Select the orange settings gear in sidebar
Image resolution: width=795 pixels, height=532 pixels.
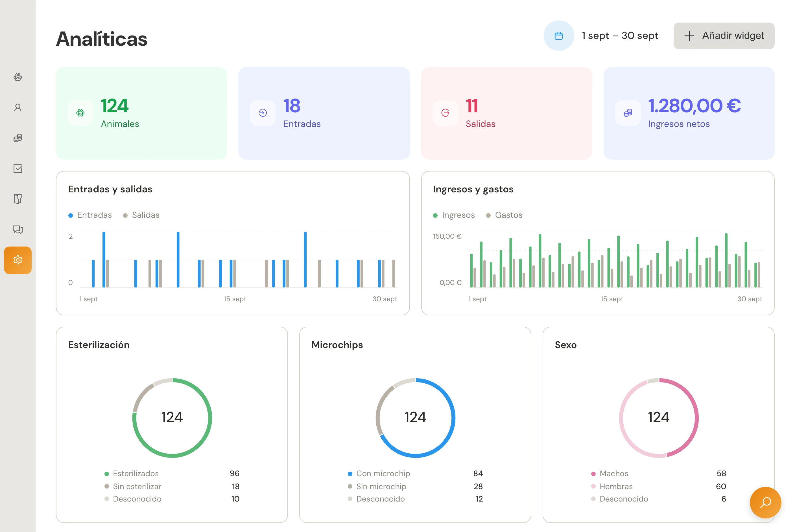[18, 260]
